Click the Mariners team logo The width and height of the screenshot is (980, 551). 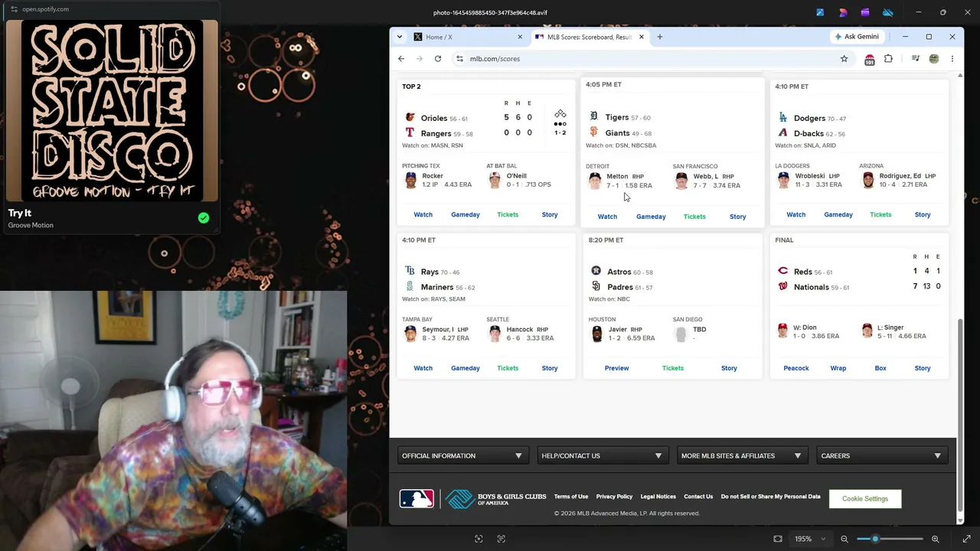click(x=410, y=287)
